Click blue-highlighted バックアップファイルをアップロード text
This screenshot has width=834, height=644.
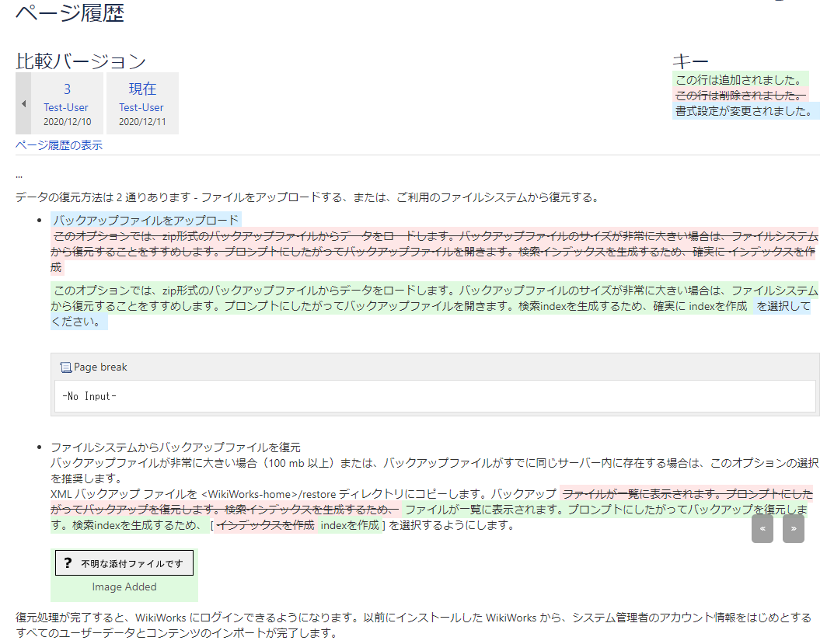pos(146,220)
